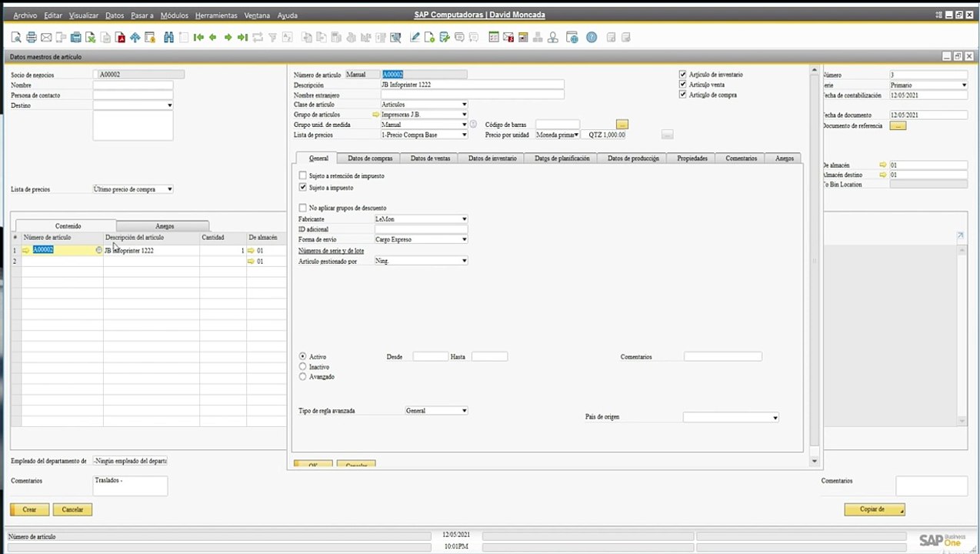Image resolution: width=980 pixels, height=554 pixels.
Task: Click the user person toolbar icon
Action: (x=552, y=37)
